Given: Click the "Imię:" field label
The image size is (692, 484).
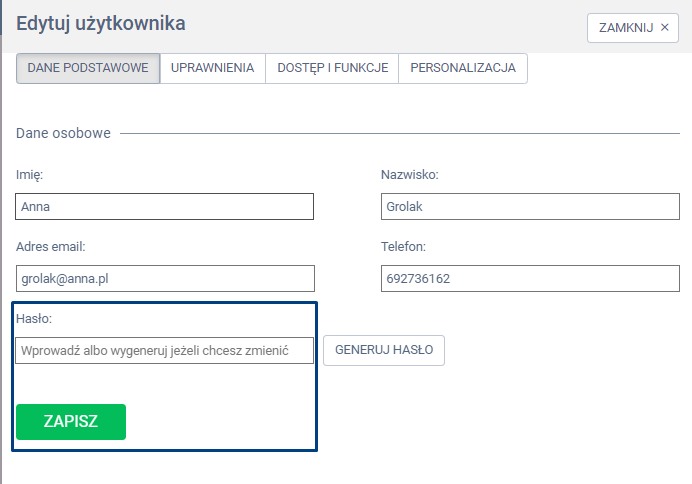Looking at the screenshot, I should (x=30, y=175).
